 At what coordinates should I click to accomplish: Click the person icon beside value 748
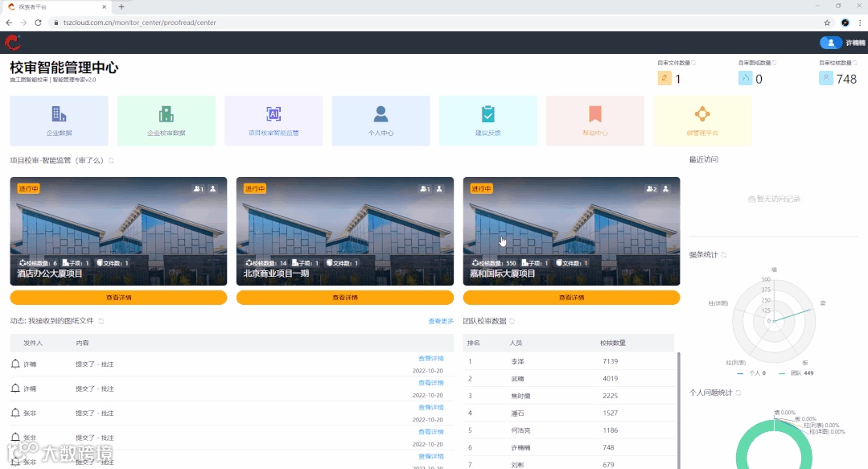click(826, 78)
